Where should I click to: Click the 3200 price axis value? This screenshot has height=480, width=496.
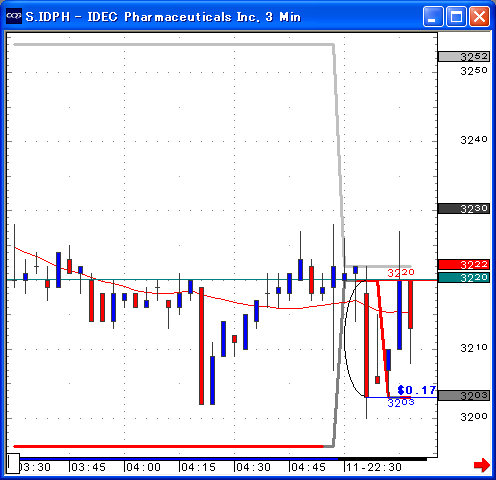pyautogui.click(x=474, y=417)
